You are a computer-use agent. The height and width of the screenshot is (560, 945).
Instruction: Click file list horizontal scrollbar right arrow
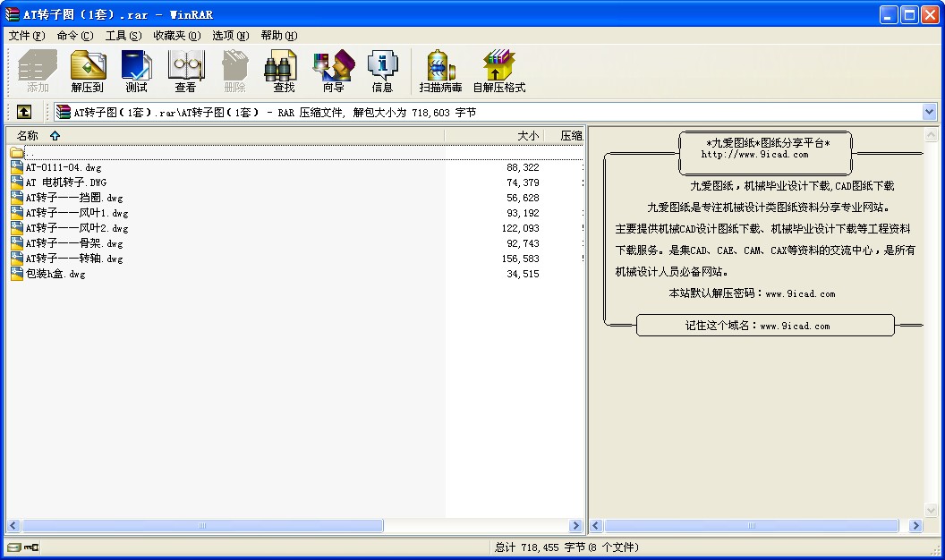tap(576, 526)
